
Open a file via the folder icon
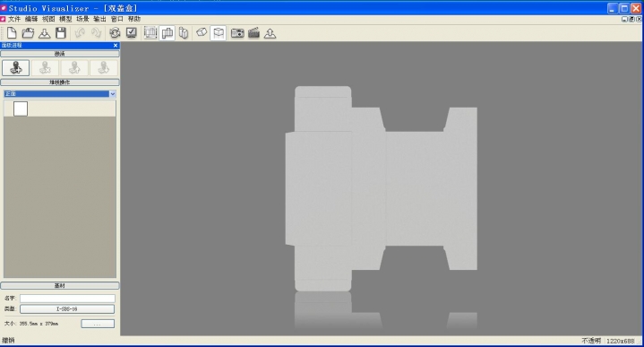pos(28,33)
